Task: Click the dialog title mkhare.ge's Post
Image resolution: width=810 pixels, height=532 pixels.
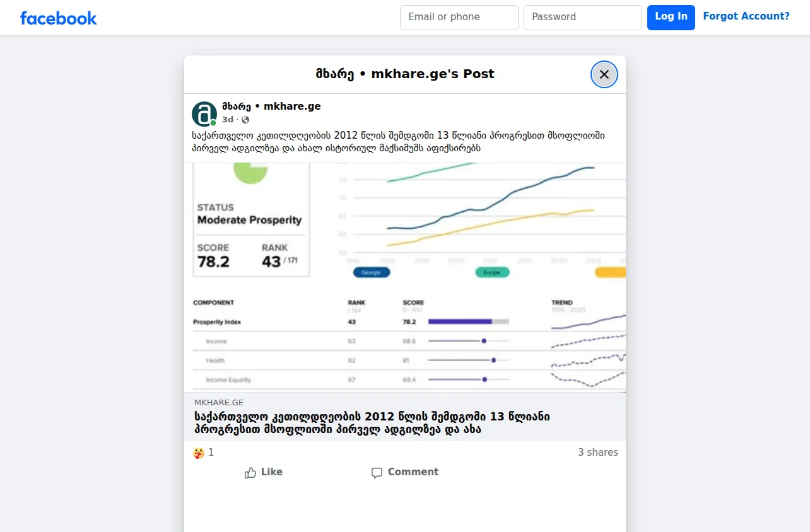Action: [405, 74]
